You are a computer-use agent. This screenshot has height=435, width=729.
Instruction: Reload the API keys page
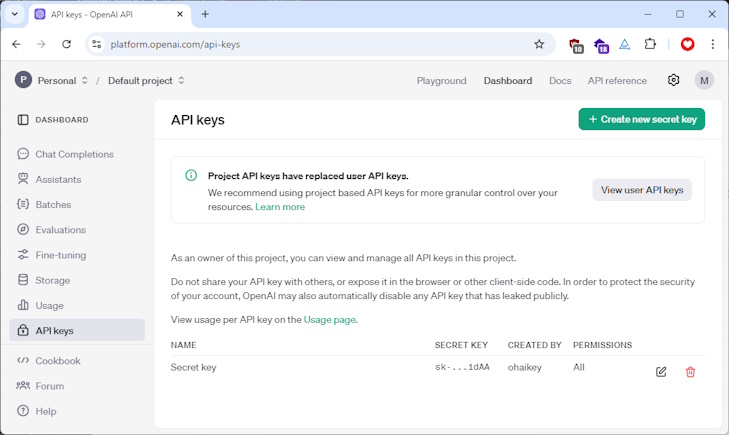pyautogui.click(x=66, y=44)
